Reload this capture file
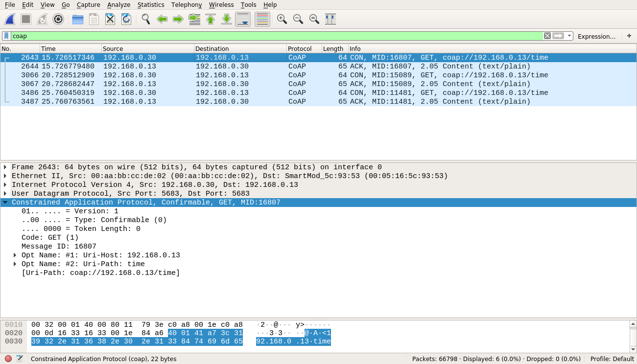This screenshot has height=364, width=637. pyautogui.click(x=126, y=19)
